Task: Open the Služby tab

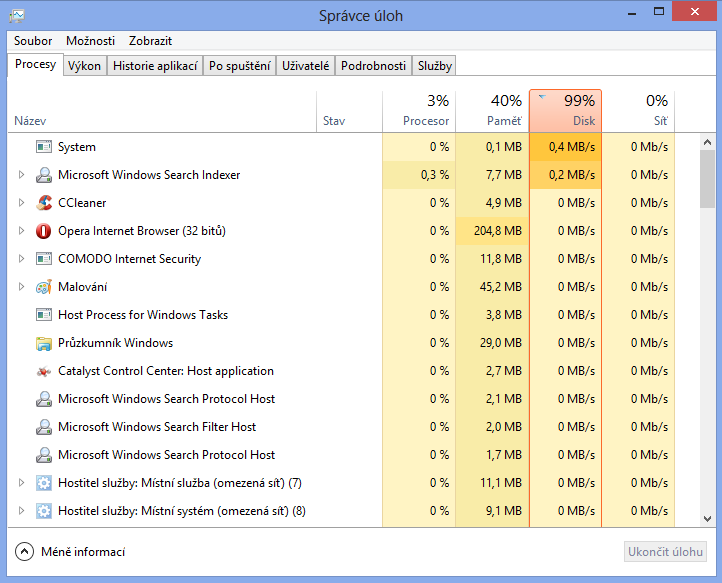Action: [435, 66]
